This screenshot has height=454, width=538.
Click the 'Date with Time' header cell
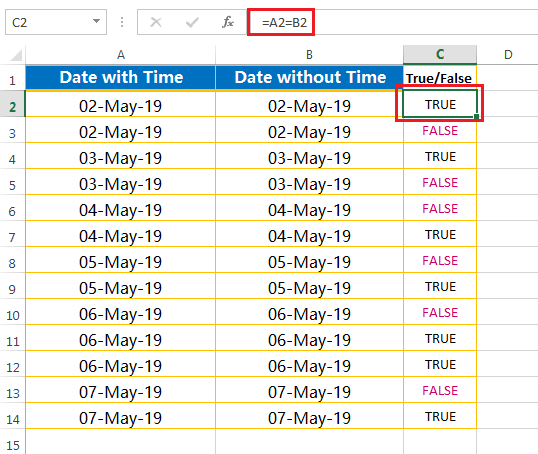tap(120, 78)
